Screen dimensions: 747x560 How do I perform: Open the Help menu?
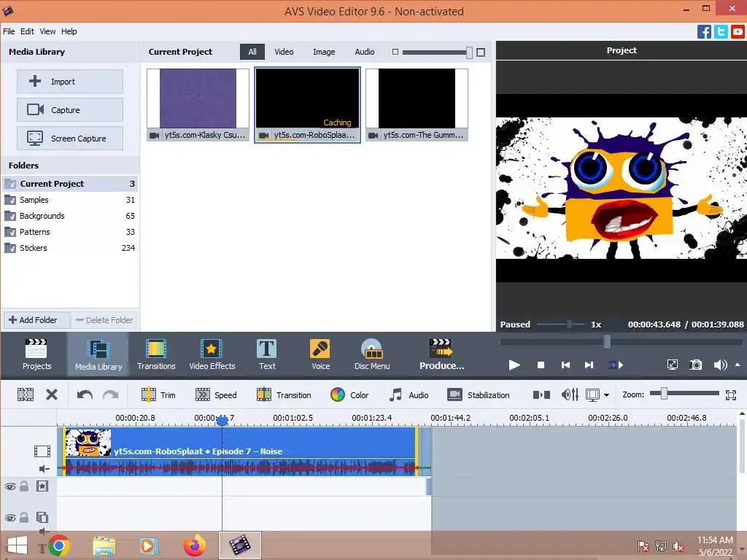pyautogui.click(x=69, y=31)
